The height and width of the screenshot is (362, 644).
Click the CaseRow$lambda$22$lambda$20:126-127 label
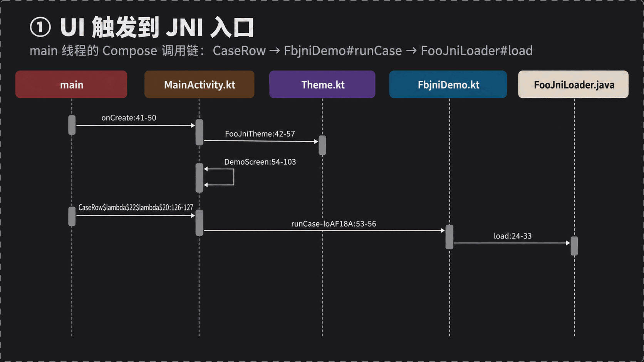(136, 207)
